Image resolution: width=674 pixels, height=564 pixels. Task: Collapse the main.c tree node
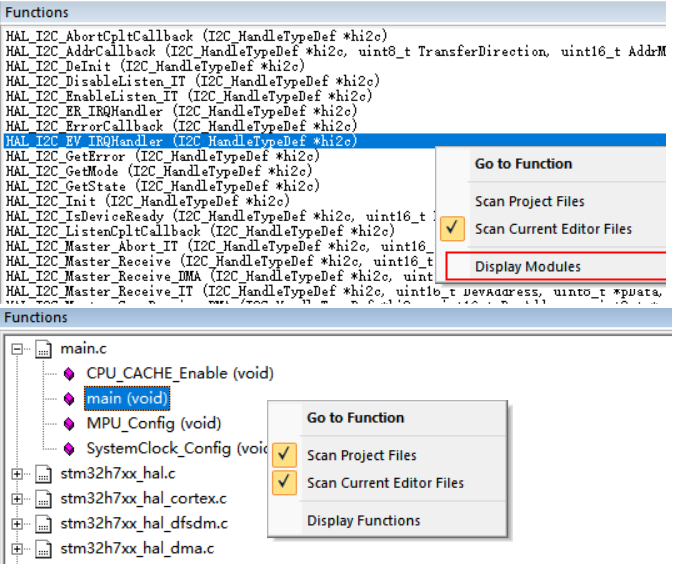click(x=18, y=349)
